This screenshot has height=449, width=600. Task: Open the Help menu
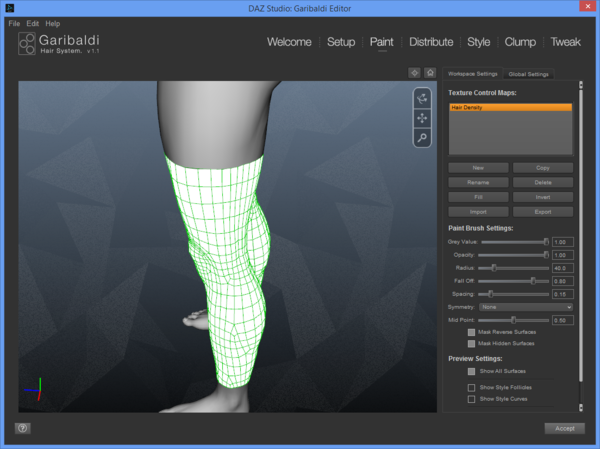pos(53,24)
